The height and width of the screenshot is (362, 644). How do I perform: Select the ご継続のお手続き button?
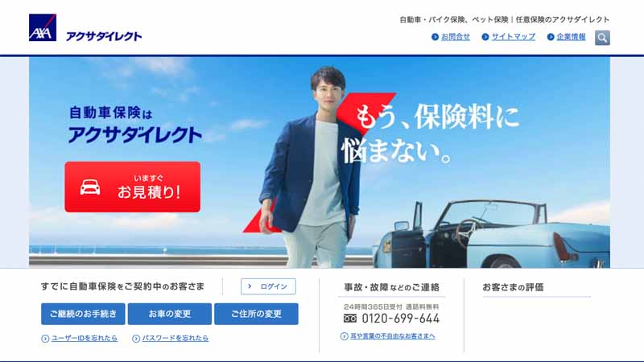(84, 314)
